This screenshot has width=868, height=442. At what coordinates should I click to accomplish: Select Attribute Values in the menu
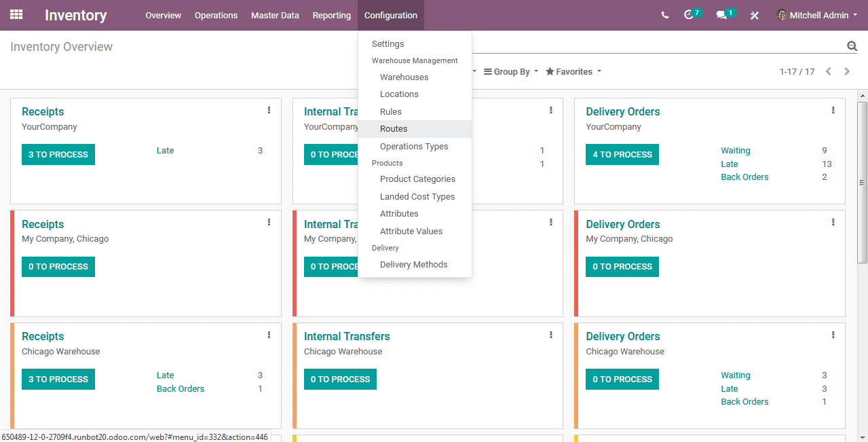[415, 231]
